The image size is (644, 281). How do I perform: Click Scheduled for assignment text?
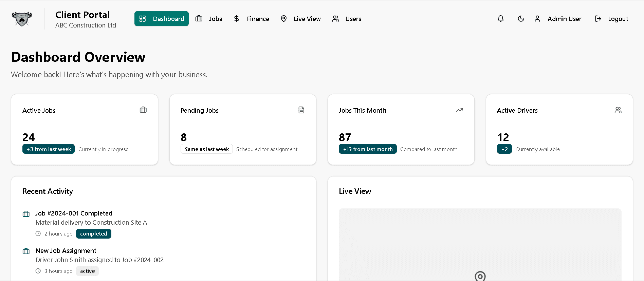click(x=267, y=149)
